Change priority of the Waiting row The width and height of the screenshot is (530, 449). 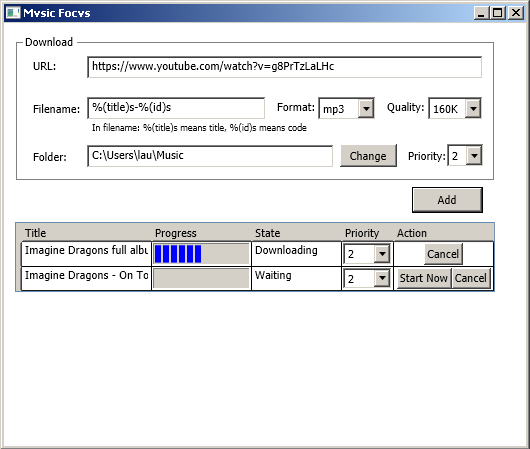click(x=367, y=279)
